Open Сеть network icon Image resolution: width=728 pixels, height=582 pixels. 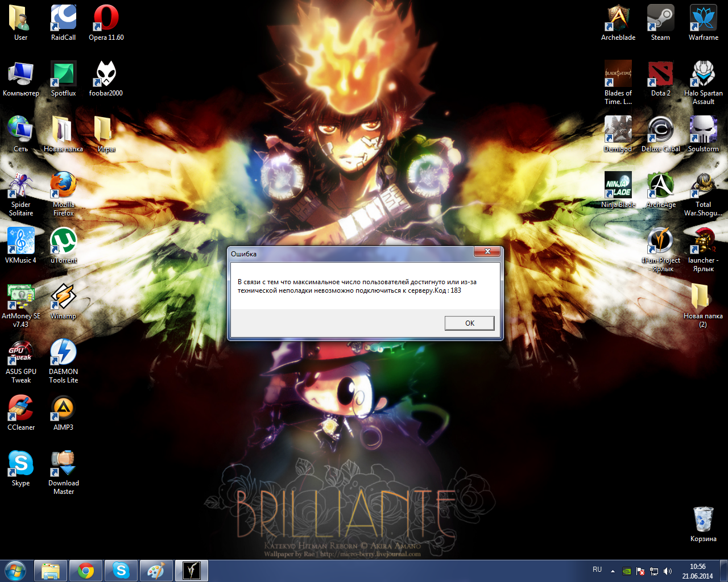coord(21,135)
